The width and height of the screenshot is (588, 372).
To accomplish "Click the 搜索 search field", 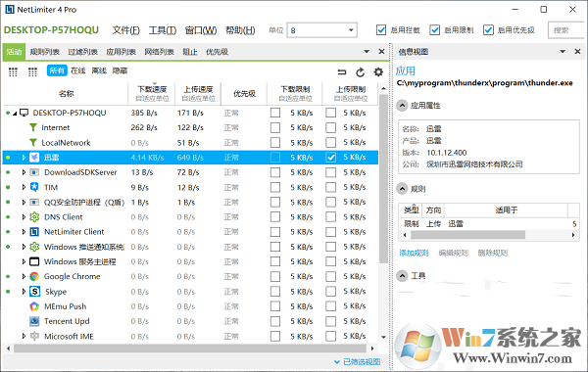I will (x=566, y=30).
